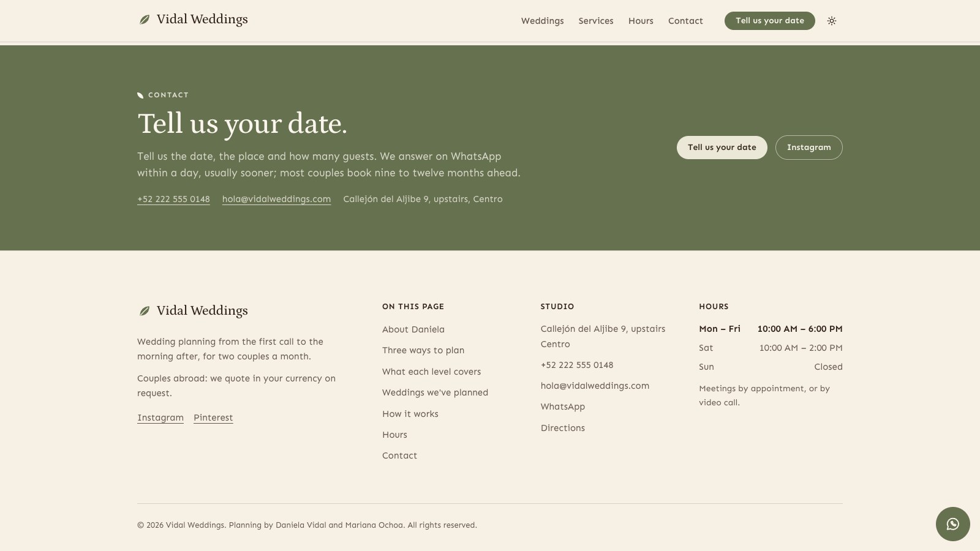Select the 'Mon – Fri' hours row label
Viewport: 980px width, 551px height.
coord(720,329)
